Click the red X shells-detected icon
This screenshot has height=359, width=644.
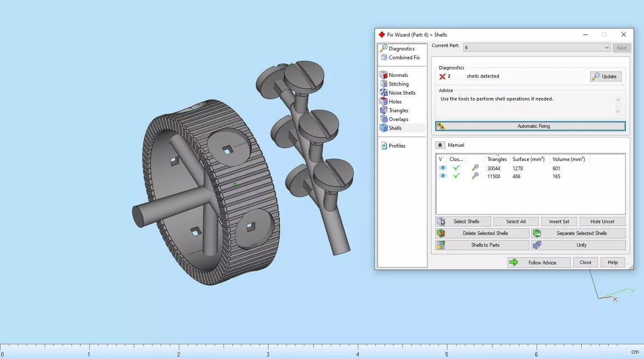tap(442, 77)
